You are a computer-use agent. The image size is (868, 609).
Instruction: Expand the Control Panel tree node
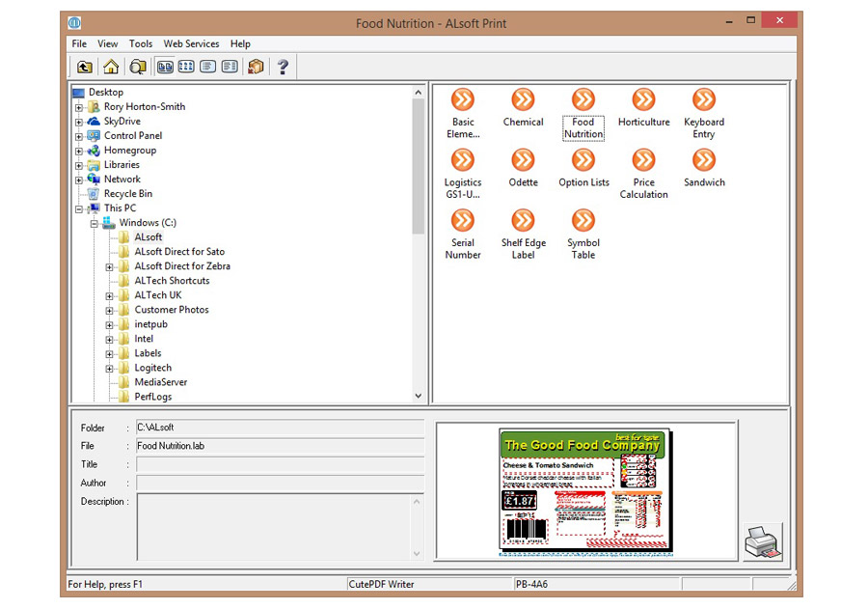[79, 136]
